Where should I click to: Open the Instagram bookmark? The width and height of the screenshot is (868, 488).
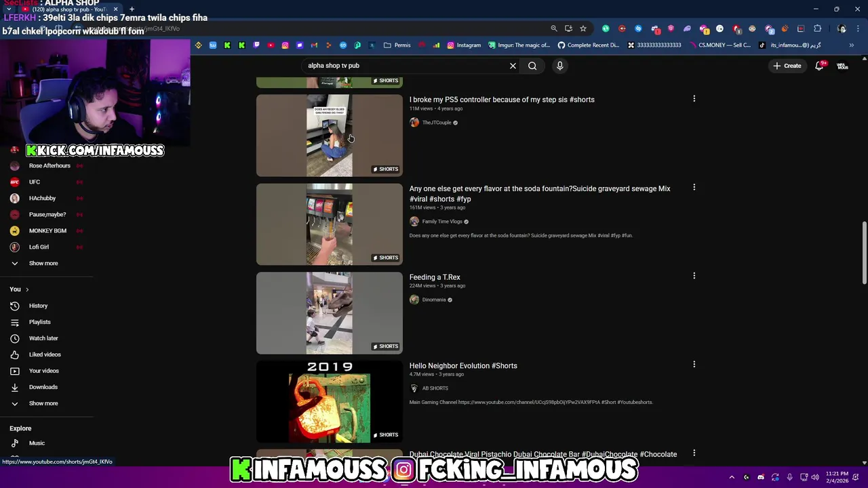click(465, 45)
